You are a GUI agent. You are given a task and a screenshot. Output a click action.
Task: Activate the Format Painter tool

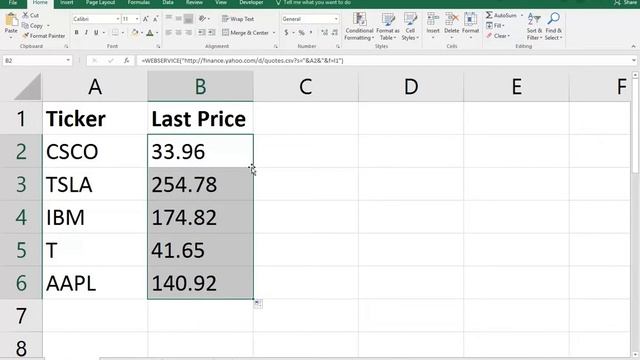(x=44, y=36)
